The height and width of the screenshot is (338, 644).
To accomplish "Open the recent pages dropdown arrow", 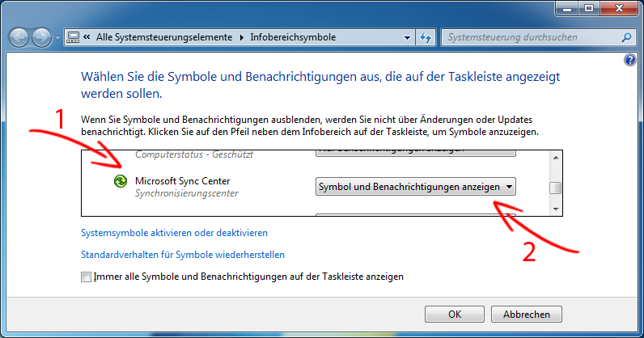I will (57, 38).
